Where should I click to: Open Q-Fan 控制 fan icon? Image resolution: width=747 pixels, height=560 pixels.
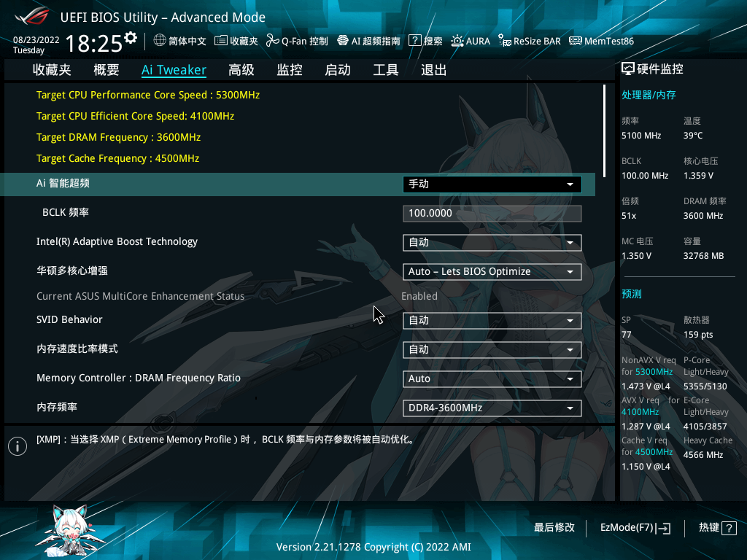[x=273, y=41]
